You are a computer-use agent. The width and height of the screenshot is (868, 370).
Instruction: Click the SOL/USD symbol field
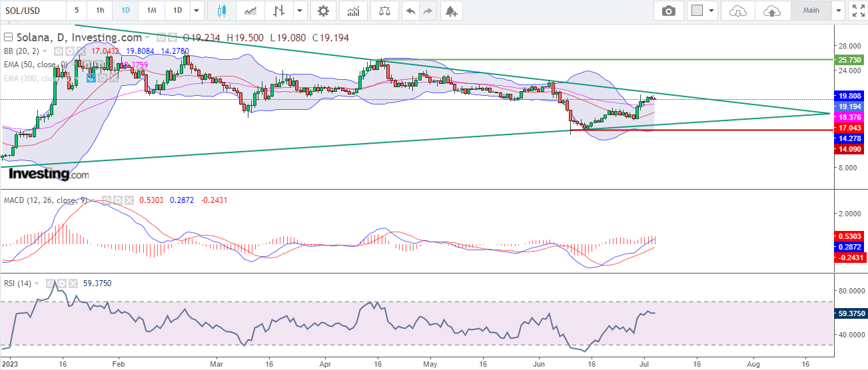33,10
